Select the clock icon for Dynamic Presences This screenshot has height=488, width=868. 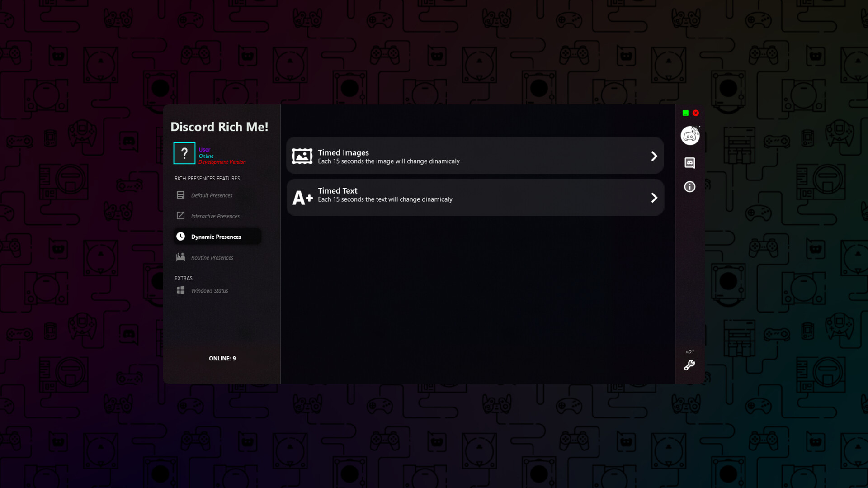181,236
